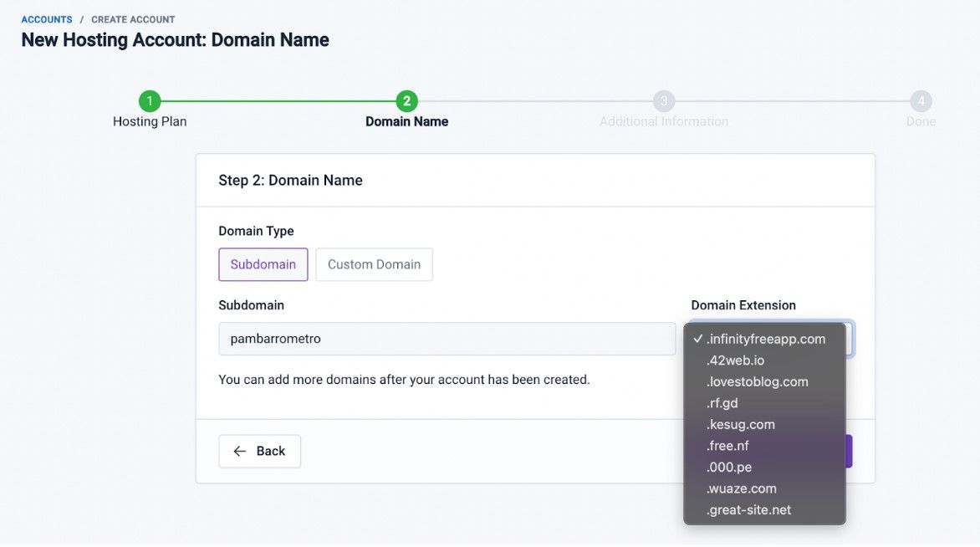Click the left arrow icon inside Back button
Screen dimensions: 980x547
pos(240,450)
